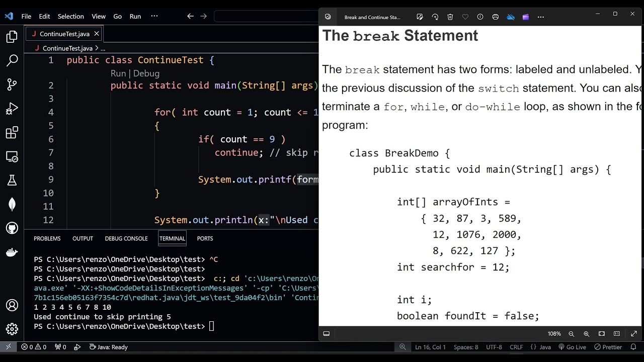Go back with the navigation arrow
Image resolution: width=644 pixels, height=362 pixels.
coord(190,16)
